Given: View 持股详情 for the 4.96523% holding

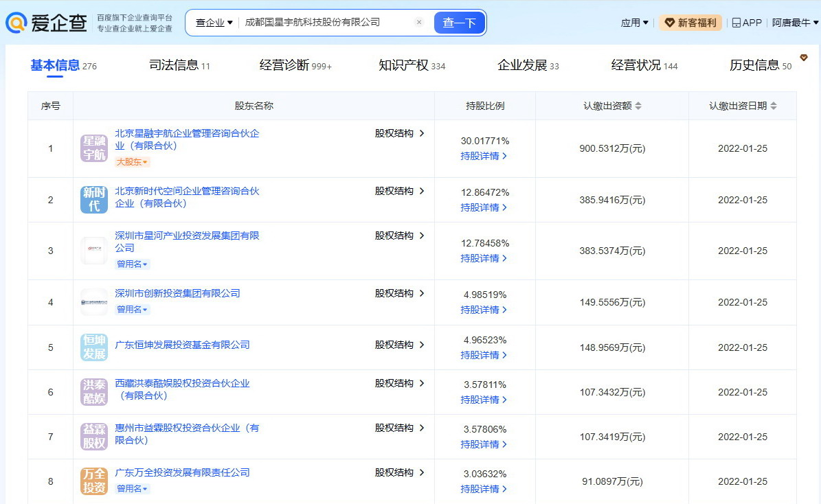Looking at the screenshot, I should click(484, 355).
